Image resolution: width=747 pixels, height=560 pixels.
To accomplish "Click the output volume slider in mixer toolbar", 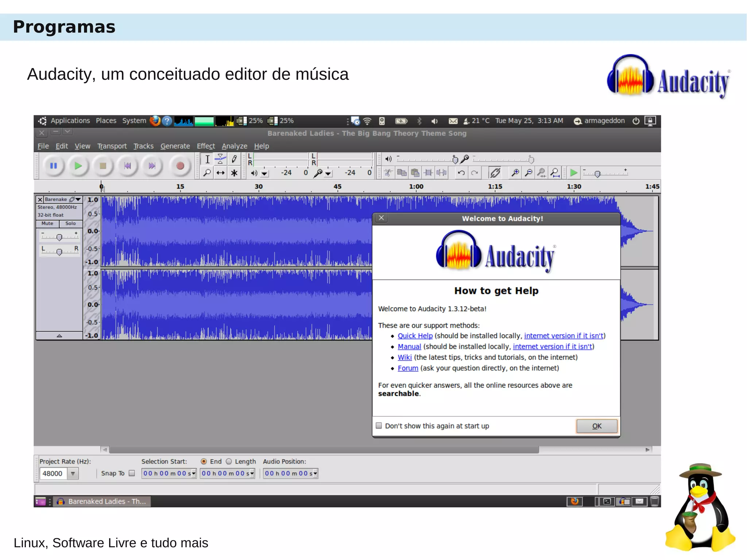I will pos(427,159).
